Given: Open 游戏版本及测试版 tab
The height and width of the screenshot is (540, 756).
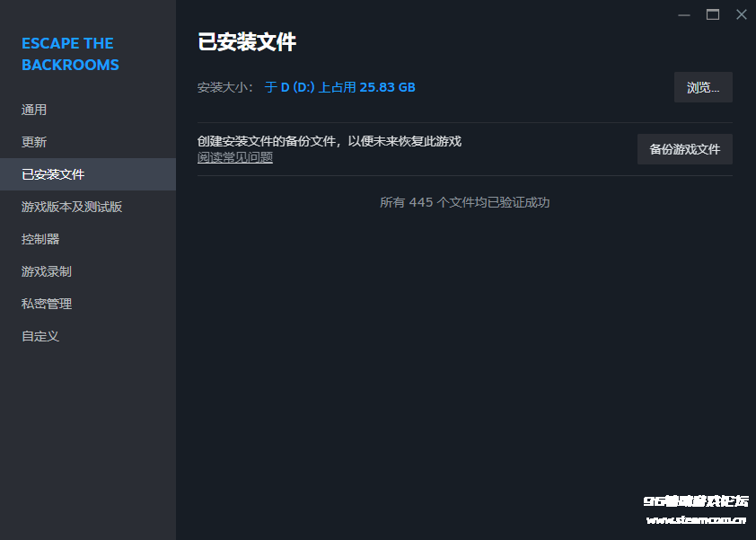Looking at the screenshot, I should coord(88,207).
